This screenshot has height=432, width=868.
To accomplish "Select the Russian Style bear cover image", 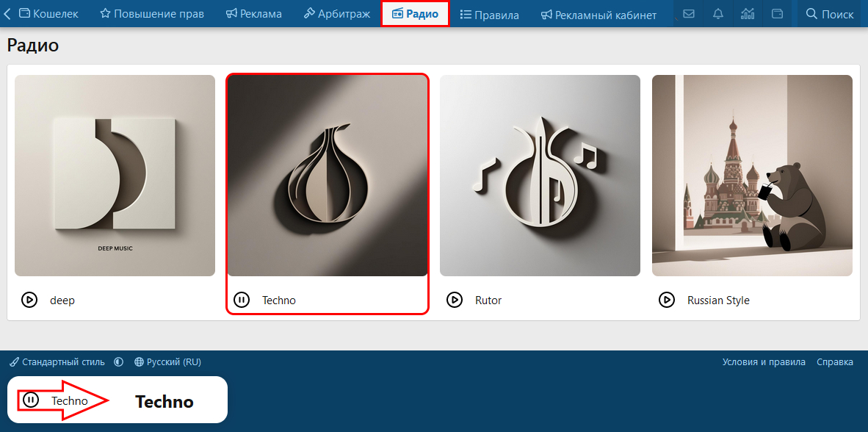I will point(752,176).
